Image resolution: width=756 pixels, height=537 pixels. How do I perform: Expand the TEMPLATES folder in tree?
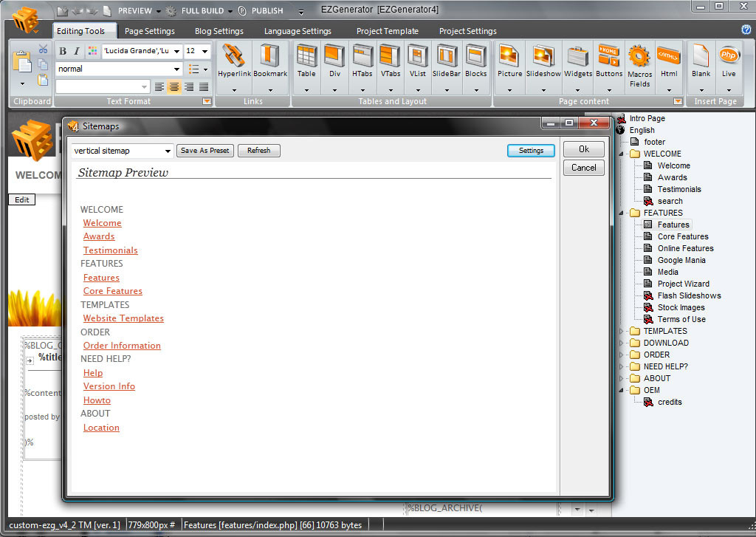(x=622, y=331)
